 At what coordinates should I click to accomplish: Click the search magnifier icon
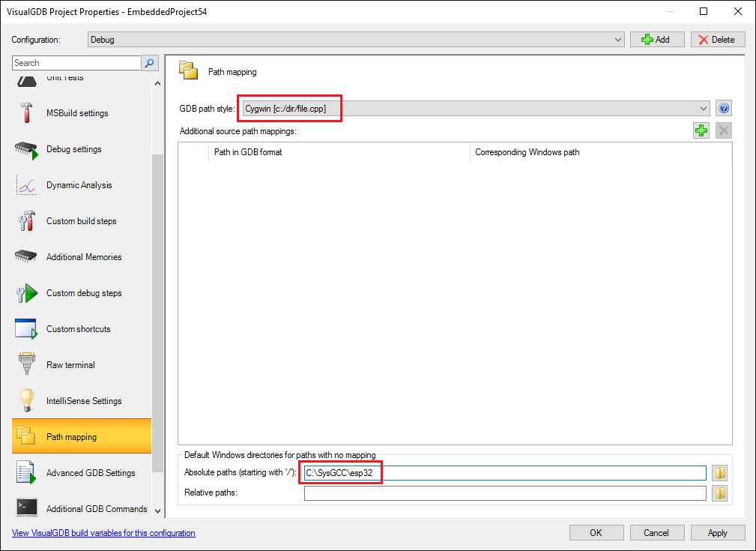pos(149,63)
